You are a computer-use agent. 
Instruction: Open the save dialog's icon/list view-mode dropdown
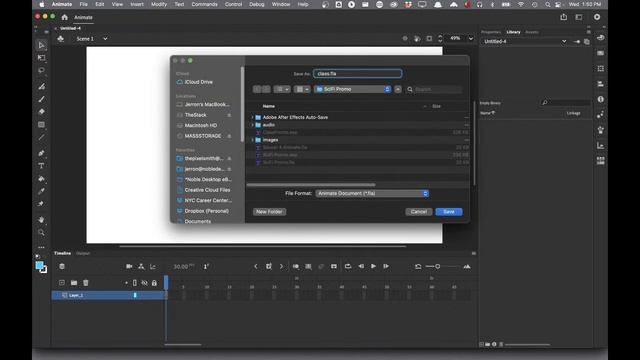pyautogui.click(x=282, y=89)
